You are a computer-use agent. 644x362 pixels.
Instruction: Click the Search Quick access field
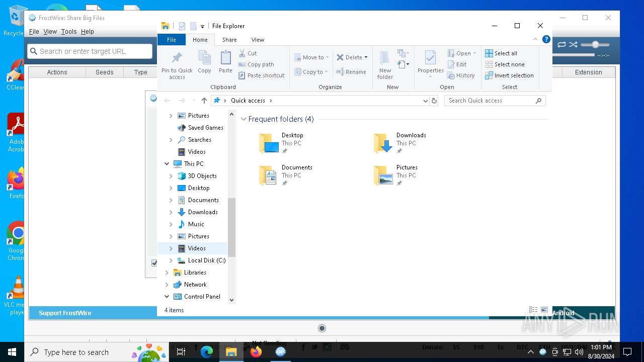pos(495,101)
